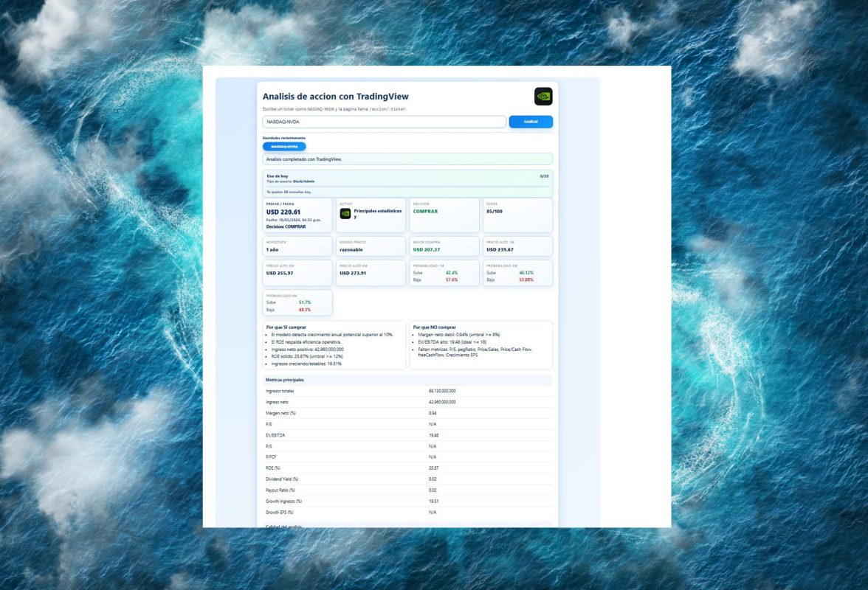Click the '48.3%' fall probability value
868x590 pixels.
click(305, 310)
